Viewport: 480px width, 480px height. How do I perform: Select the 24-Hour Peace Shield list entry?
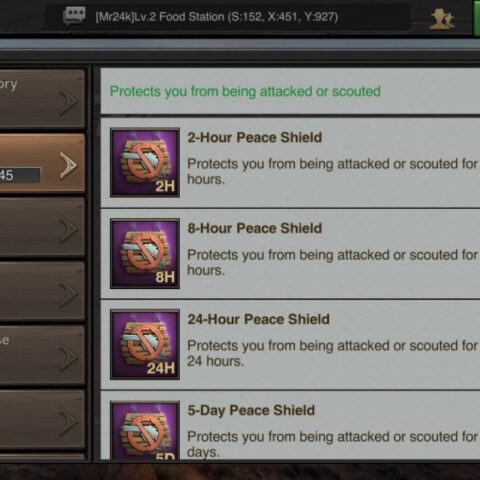(x=290, y=345)
